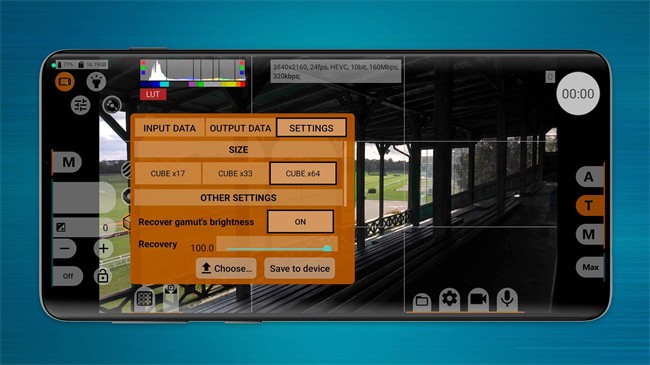
Task: Toggle the flashlight torch icon
Action: pyautogui.click(x=96, y=81)
